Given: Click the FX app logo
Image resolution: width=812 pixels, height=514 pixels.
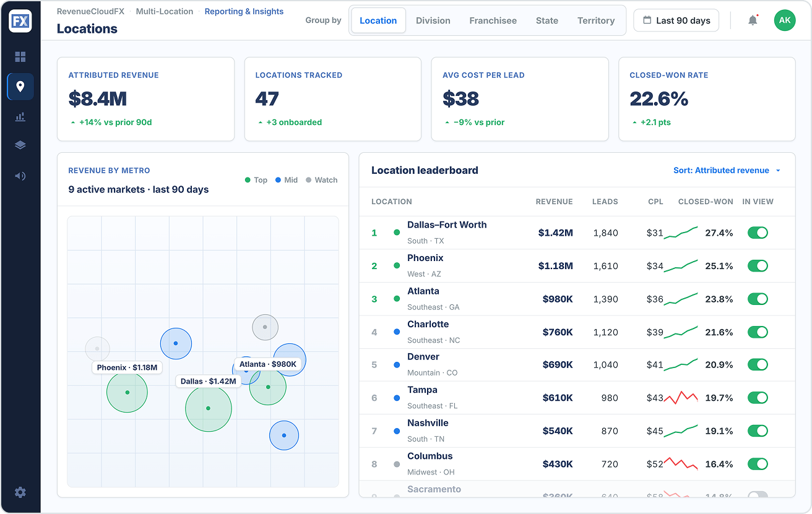Looking at the screenshot, I should [x=20, y=21].
